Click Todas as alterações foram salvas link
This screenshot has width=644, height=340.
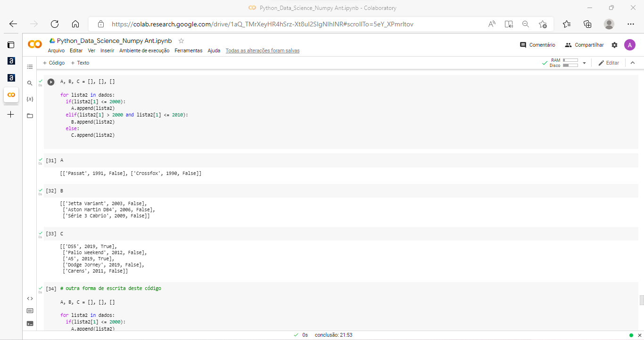(263, 50)
